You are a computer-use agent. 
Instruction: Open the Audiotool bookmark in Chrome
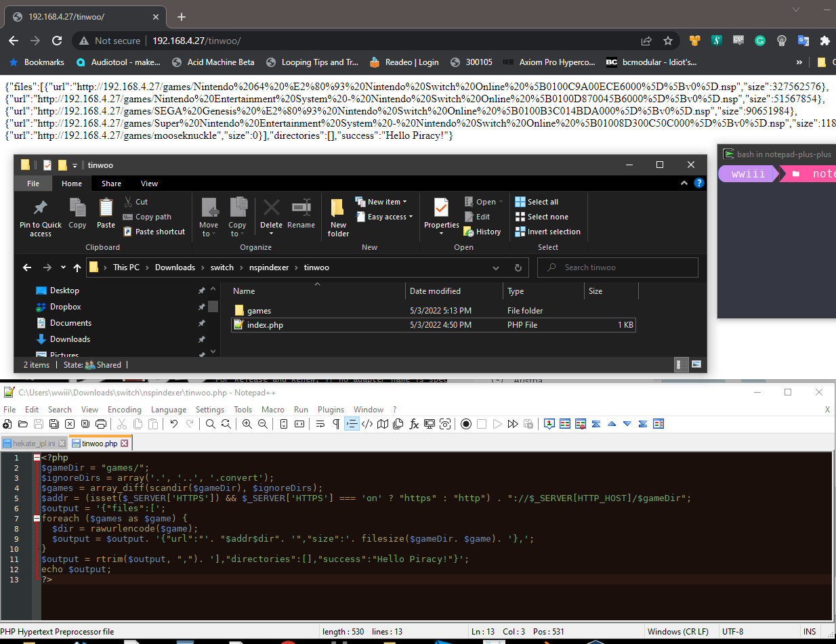click(x=119, y=62)
